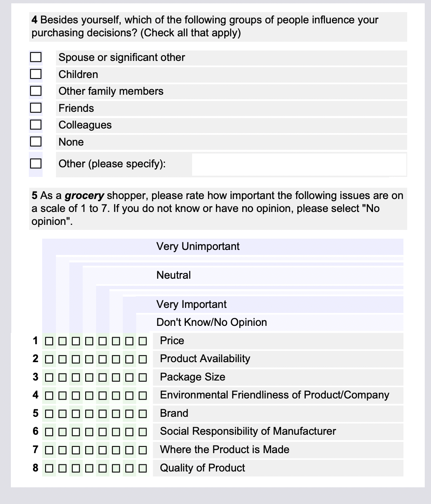
Task: Rate Price as Very Unimportant
Action: point(48,341)
